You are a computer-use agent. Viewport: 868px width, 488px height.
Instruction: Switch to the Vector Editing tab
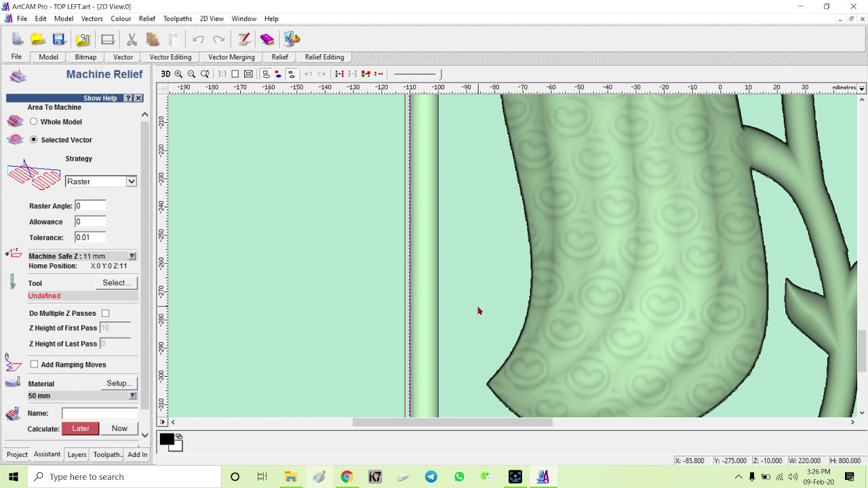point(170,57)
